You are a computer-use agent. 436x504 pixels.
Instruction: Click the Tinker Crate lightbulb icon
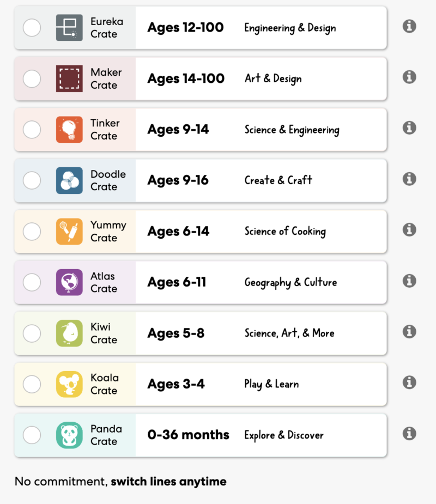coord(69,130)
